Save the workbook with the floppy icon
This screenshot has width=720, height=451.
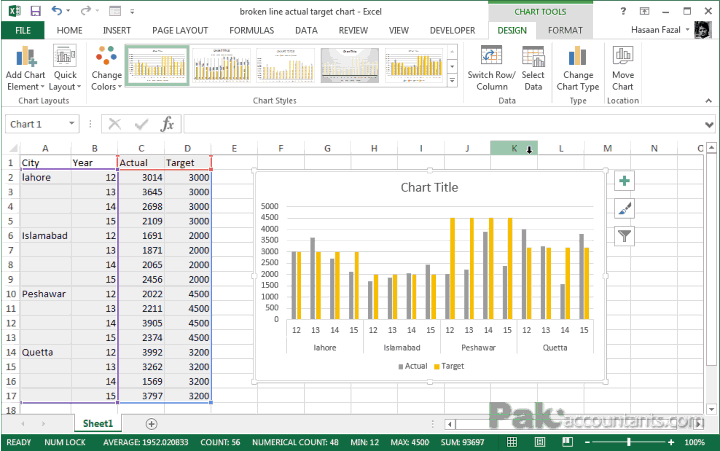35,11
